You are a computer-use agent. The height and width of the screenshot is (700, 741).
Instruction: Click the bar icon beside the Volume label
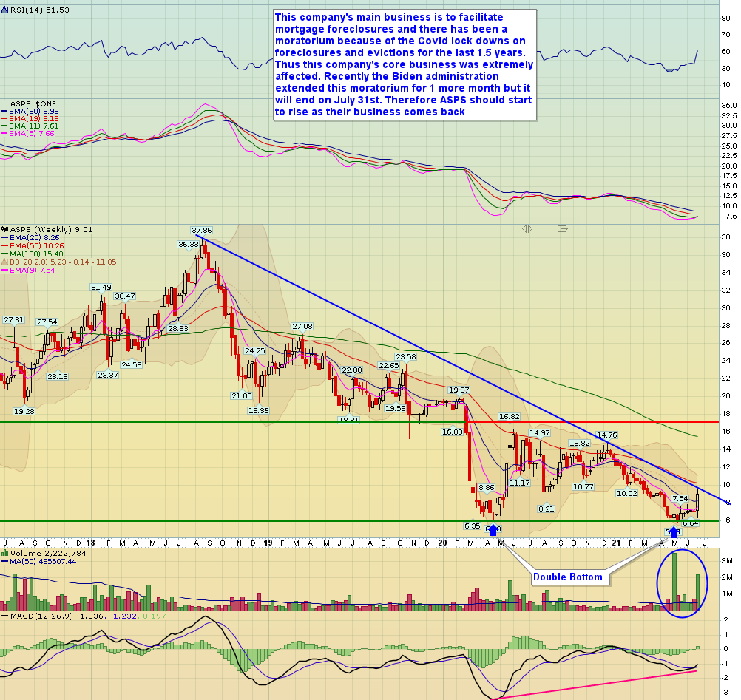click(x=5, y=553)
